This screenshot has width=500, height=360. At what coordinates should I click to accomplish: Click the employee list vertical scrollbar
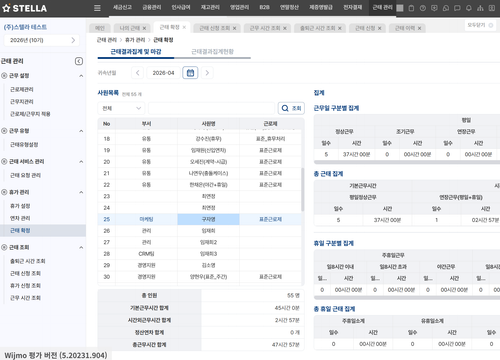click(x=303, y=189)
